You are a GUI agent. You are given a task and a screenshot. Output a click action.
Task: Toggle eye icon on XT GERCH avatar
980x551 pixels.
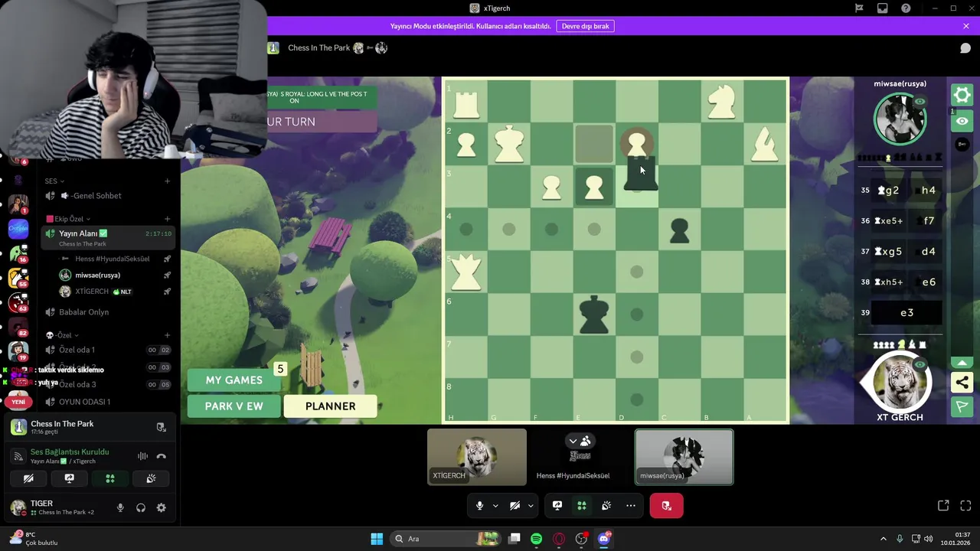[x=920, y=365]
